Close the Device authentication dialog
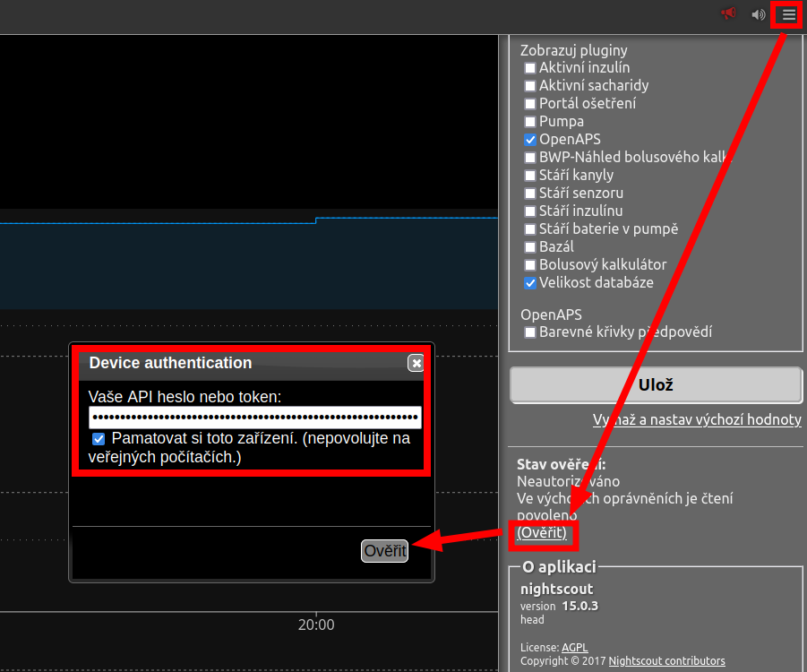 (x=416, y=363)
